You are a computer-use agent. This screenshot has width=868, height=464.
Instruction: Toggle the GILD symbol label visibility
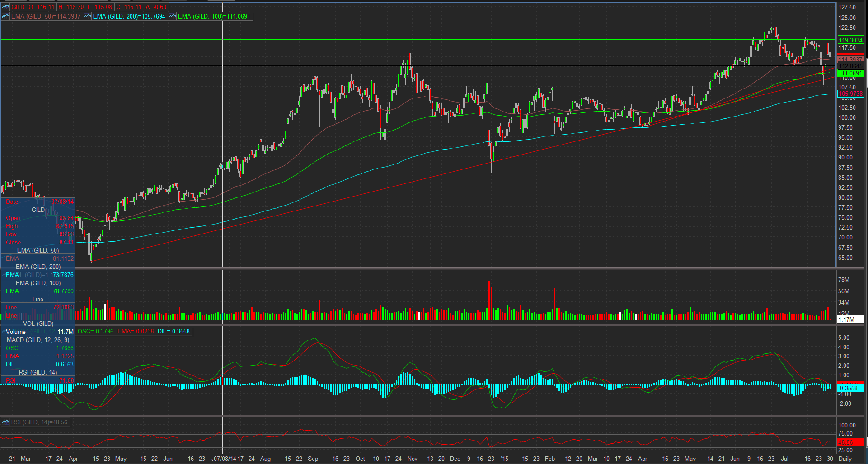click(18, 7)
